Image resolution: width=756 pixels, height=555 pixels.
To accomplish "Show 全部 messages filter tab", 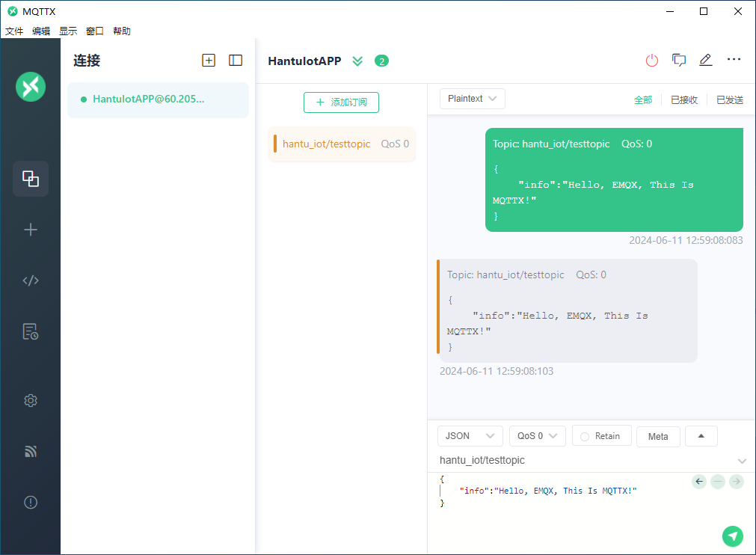I will pos(642,99).
